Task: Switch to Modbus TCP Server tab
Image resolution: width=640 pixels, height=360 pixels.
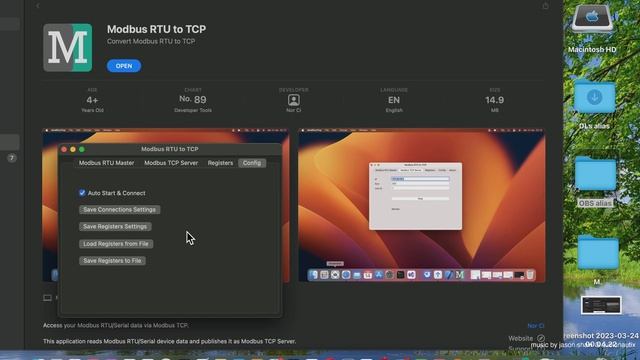Action: point(171,163)
